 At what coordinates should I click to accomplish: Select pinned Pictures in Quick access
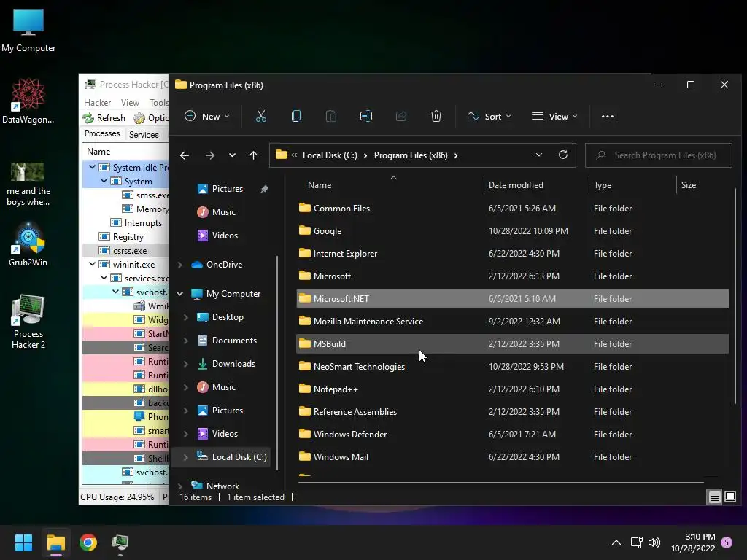pos(228,189)
